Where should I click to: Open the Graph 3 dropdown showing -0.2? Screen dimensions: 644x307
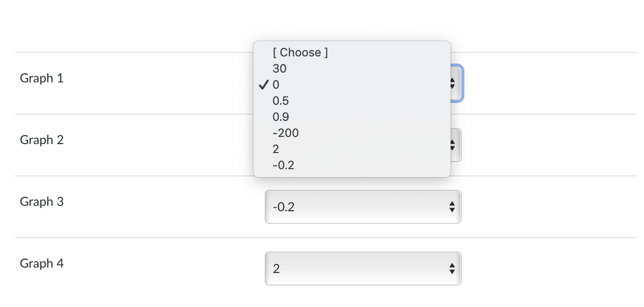pos(358,207)
